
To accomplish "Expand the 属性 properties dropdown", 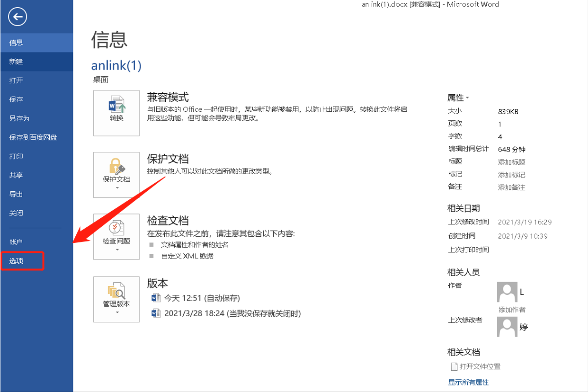I will tap(458, 98).
